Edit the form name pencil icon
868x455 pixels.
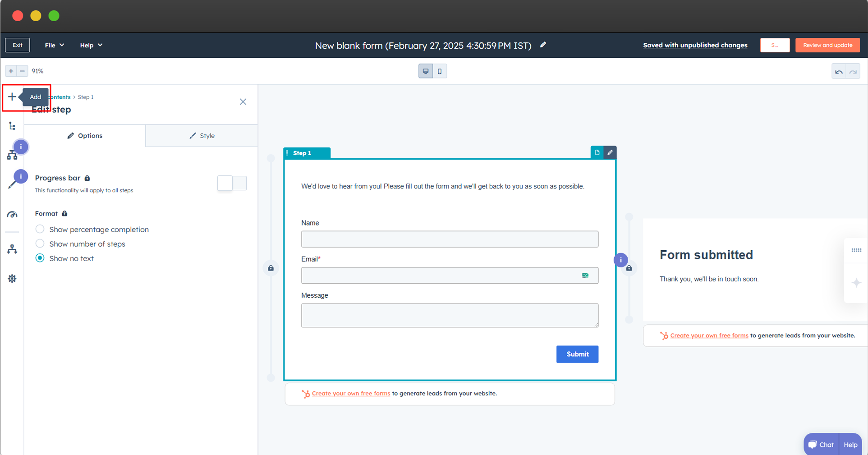(x=543, y=45)
